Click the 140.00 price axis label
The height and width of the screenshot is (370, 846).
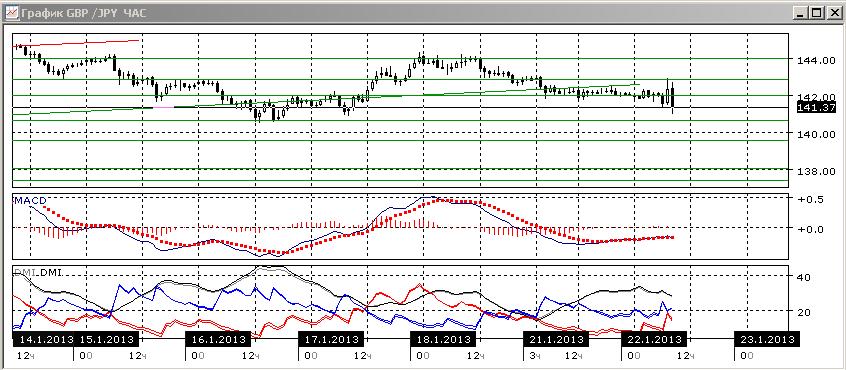[816, 134]
